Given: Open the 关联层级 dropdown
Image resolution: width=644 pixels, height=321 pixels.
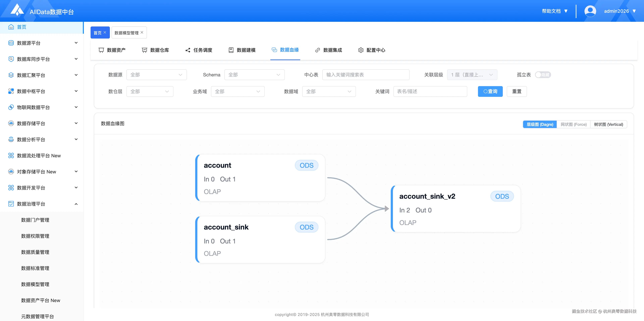Looking at the screenshot, I should [x=472, y=75].
